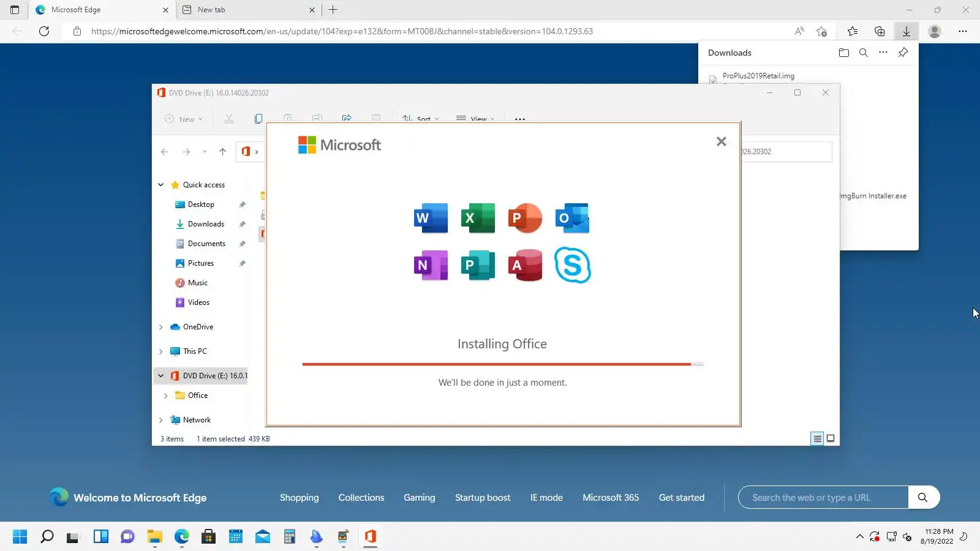980x551 pixels.
Task: Open the Startup boost link
Action: 483,498
